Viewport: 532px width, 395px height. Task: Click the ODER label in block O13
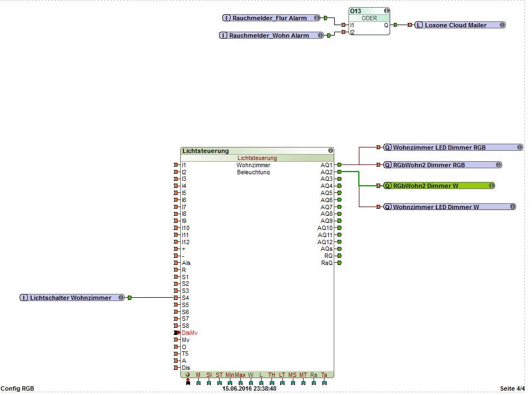tap(369, 18)
